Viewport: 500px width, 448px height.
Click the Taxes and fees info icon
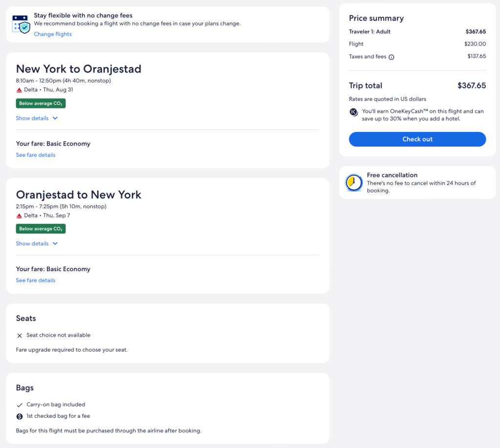pyautogui.click(x=391, y=57)
